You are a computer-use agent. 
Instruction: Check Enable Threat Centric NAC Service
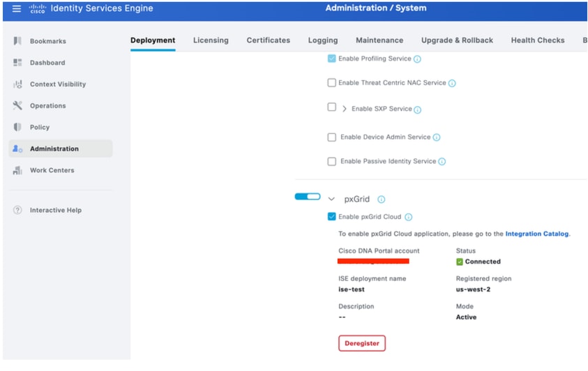331,82
